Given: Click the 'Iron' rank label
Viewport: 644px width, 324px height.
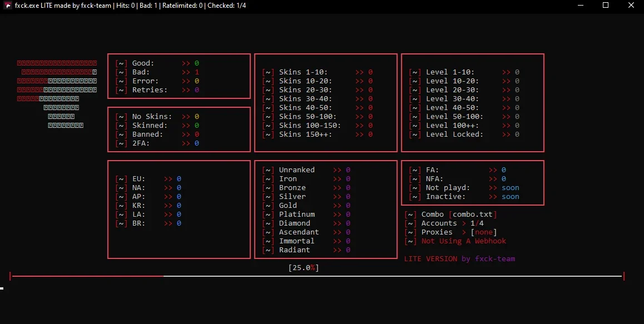Looking at the screenshot, I should [288, 178].
